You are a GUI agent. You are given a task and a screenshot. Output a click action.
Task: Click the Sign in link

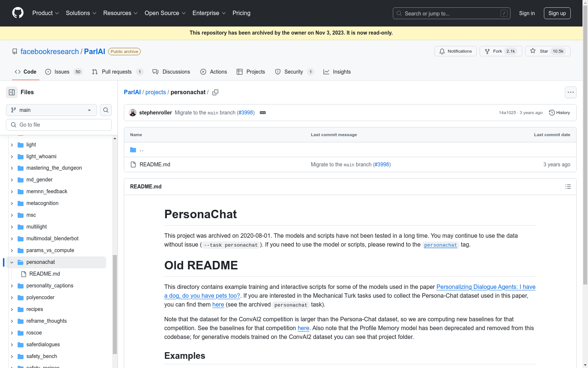click(527, 13)
